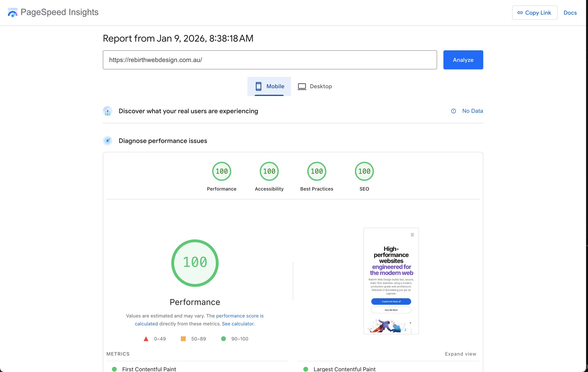This screenshot has height=372, width=588.
Task: Click the Accessibility score circle
Action: tap(269, 171)
